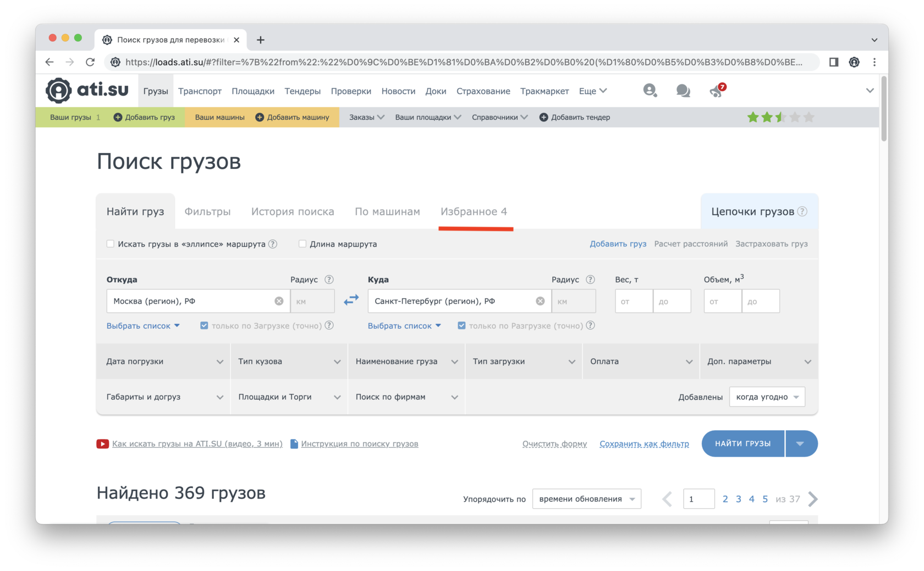Open Расчет расстояний link
The image size is (924, 571).
(691, 244)
